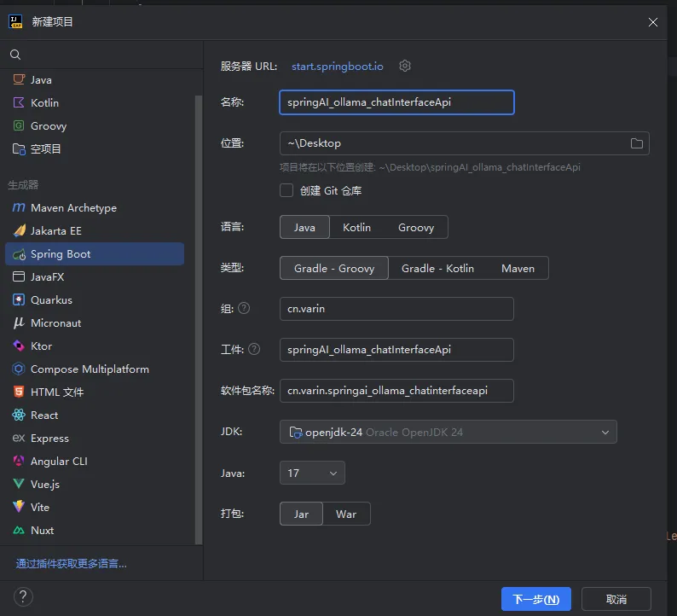Click the 位置 input field

point(465,143)
